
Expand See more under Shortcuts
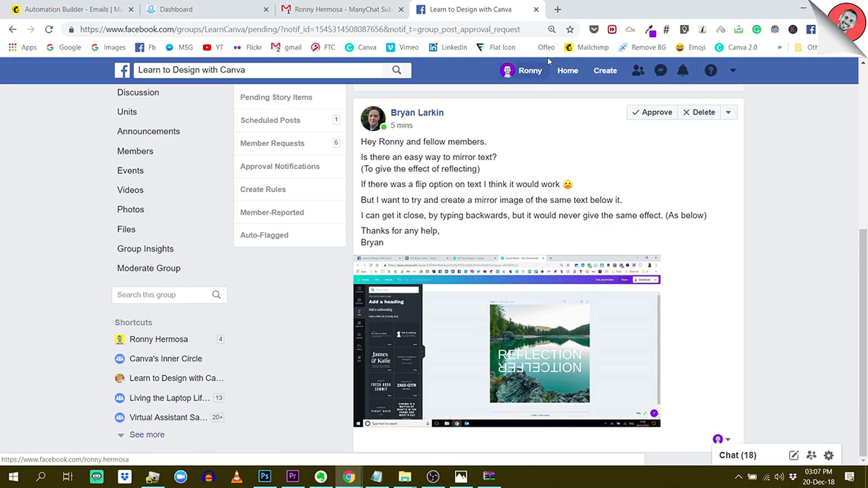146,435
